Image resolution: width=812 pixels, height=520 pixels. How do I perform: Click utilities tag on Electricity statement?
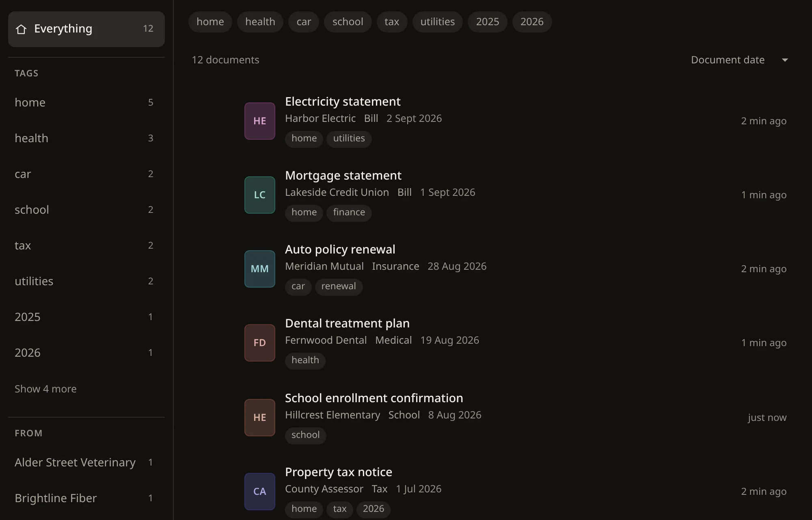349,139
